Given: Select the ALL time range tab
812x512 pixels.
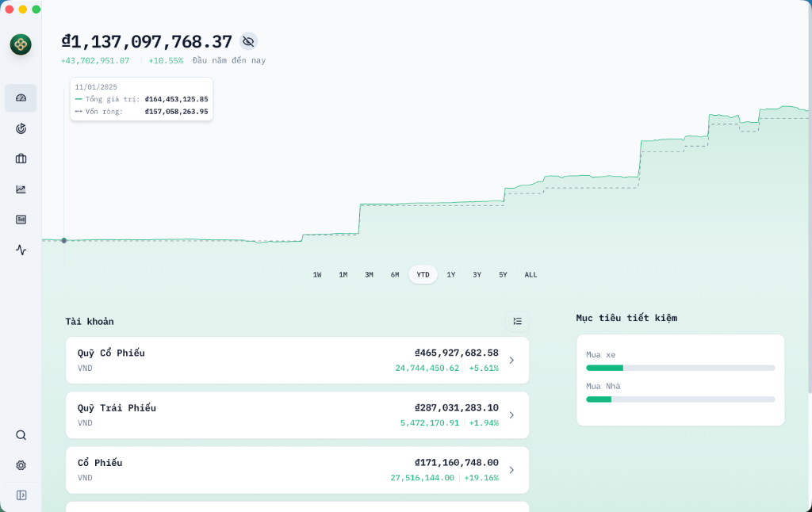Looking at the screenshot, I should point(530,274).
